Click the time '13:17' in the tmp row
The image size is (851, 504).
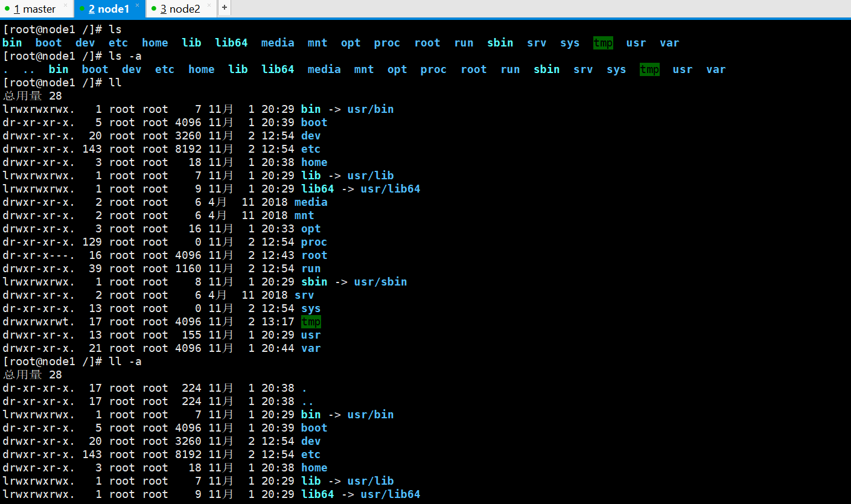point(278,322)
